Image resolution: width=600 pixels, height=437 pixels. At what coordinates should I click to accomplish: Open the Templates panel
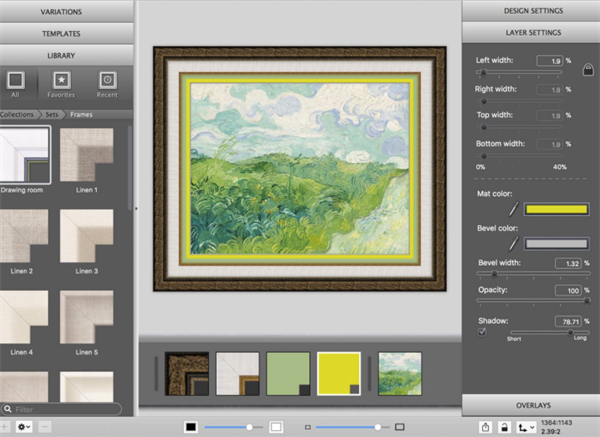(61, 34)
